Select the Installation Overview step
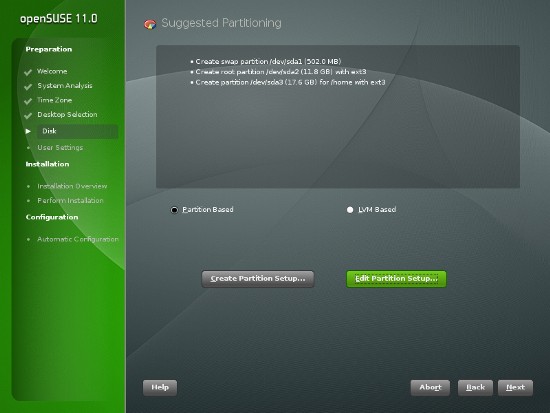 (x=72, y=186)
